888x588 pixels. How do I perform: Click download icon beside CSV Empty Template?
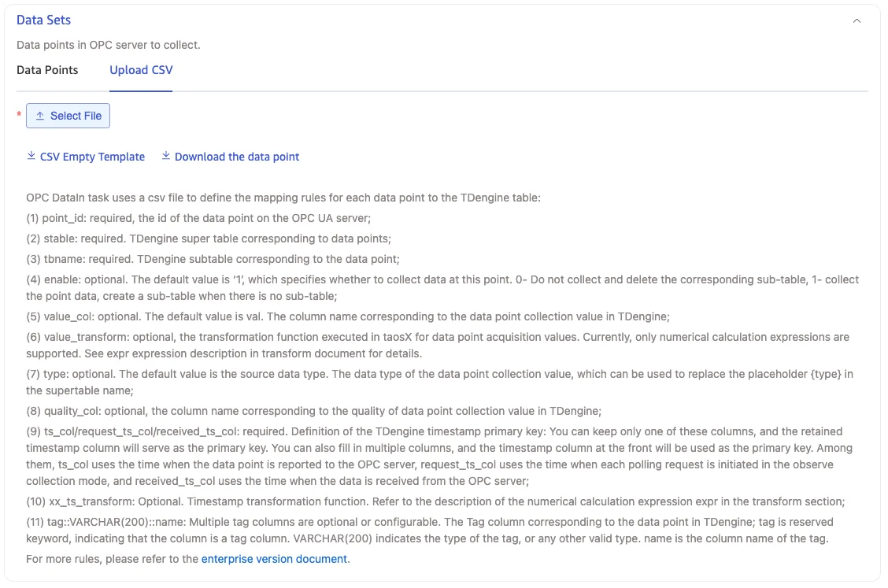[31, 156]
